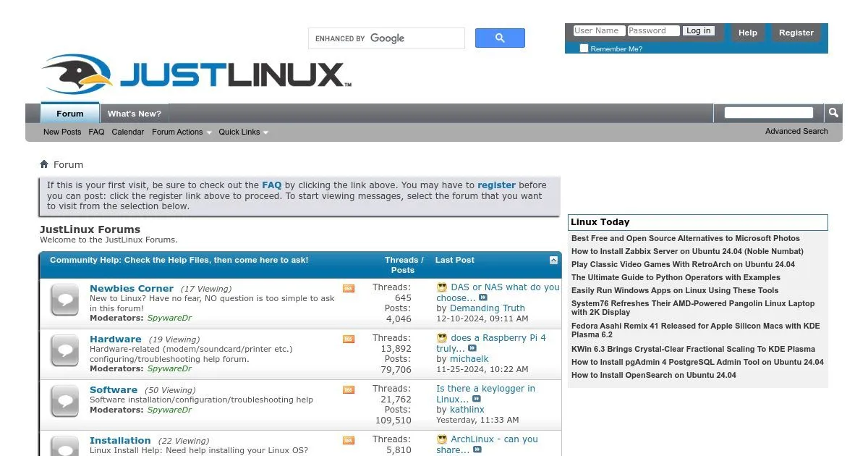
Task: Open thread 'Is there a keylogger in Linux...'
Action: (485, 394)
